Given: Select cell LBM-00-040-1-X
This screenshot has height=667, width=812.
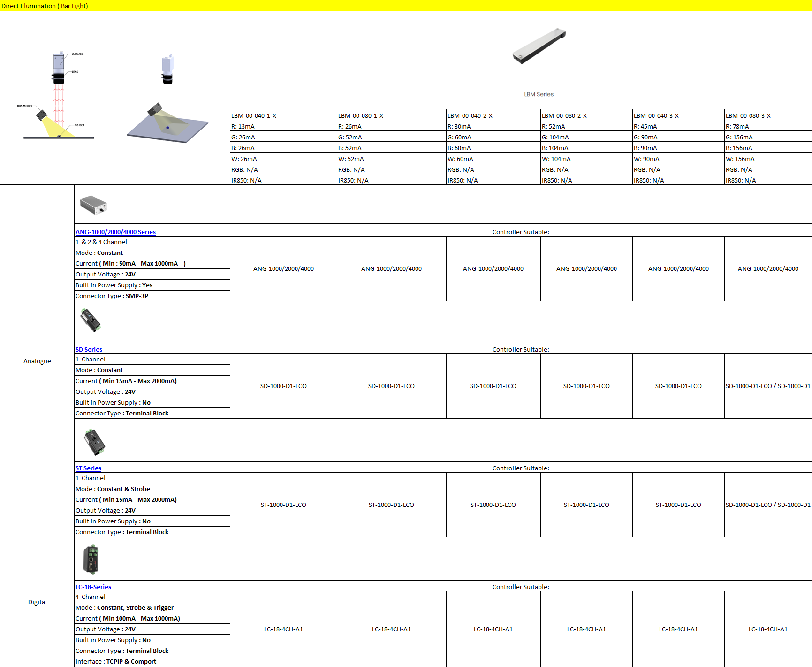Looking at the screenshot, I should pos(283,115).
